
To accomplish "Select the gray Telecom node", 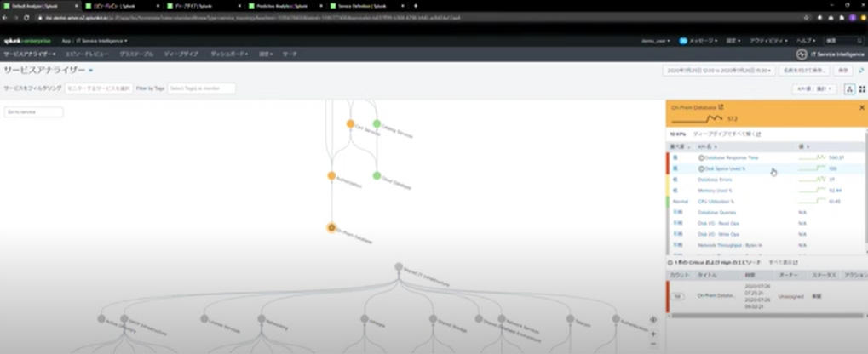I will (570, 319).
